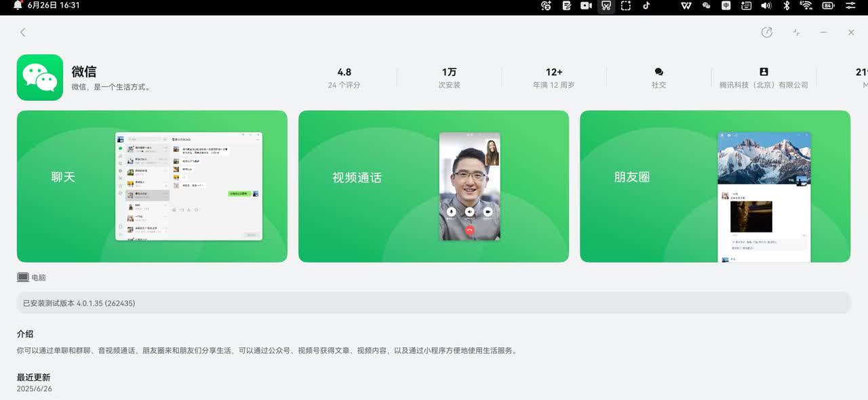Click the 社交 category label
This screenshot has height=400, width=868.
[658, 85]
